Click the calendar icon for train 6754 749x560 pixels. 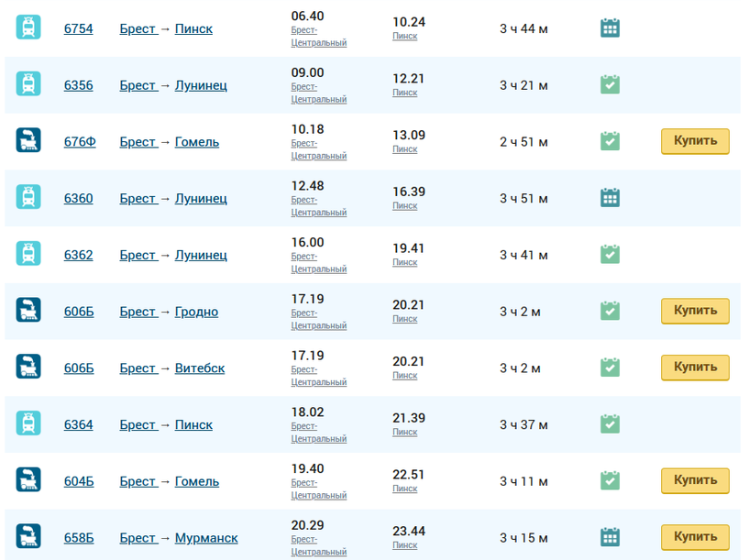pos(610,28)
